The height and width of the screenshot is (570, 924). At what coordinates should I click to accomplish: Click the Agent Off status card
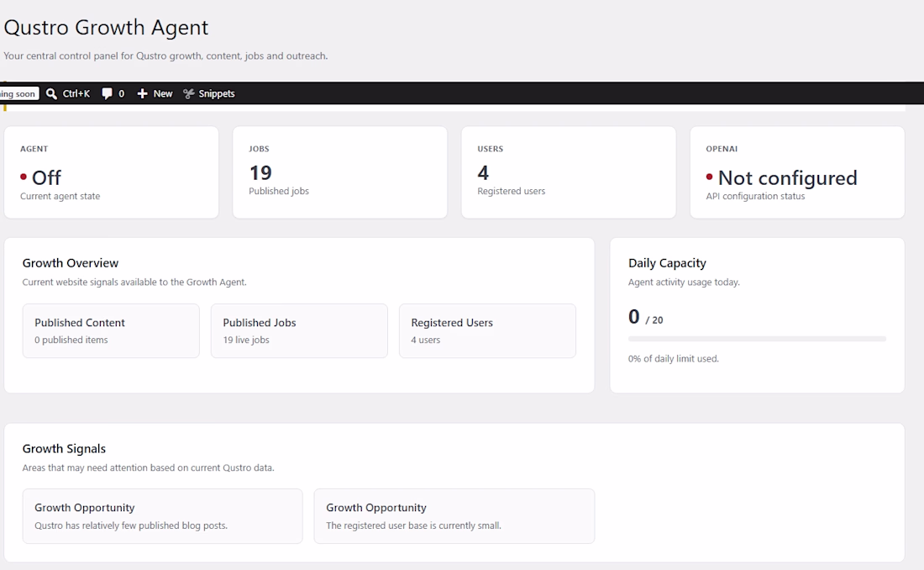point(112,172)
